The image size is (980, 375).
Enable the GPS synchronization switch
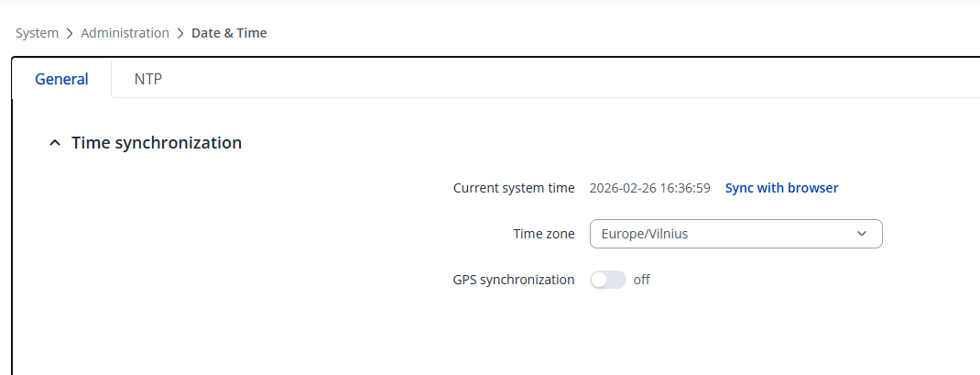[608, 280]
